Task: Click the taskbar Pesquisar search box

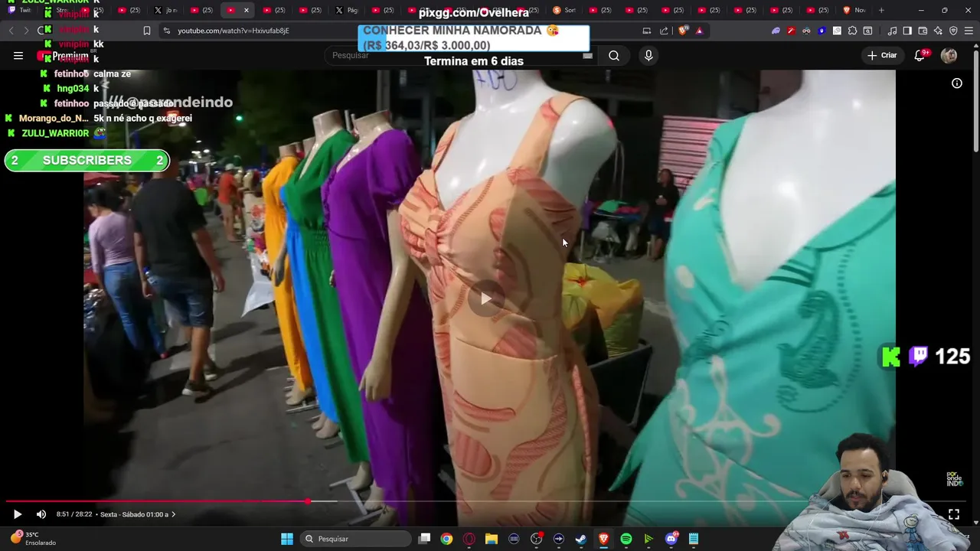Action: [355, 539]
